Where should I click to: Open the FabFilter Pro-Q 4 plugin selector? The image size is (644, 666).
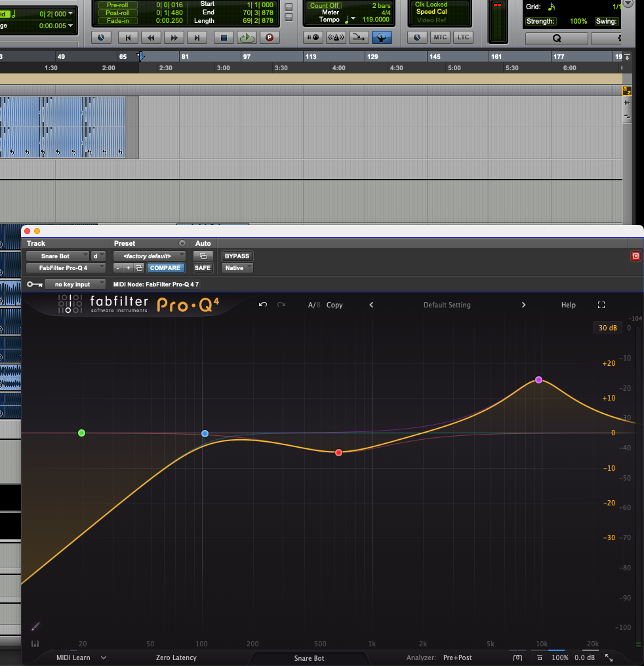[x=66, y=268]
